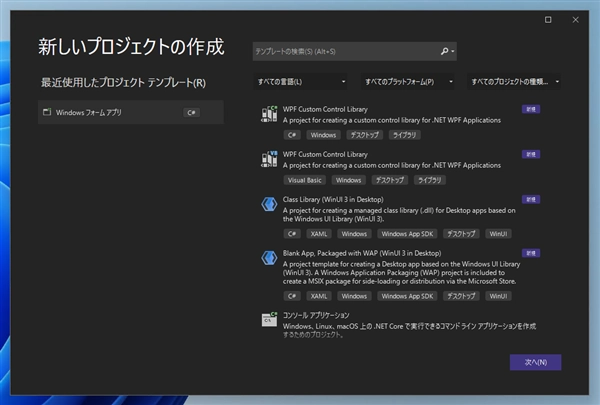Maximize the new project dialog window
Image resolution: width=600 pixels, height=405 pixels.
click(x=548, y=20)
